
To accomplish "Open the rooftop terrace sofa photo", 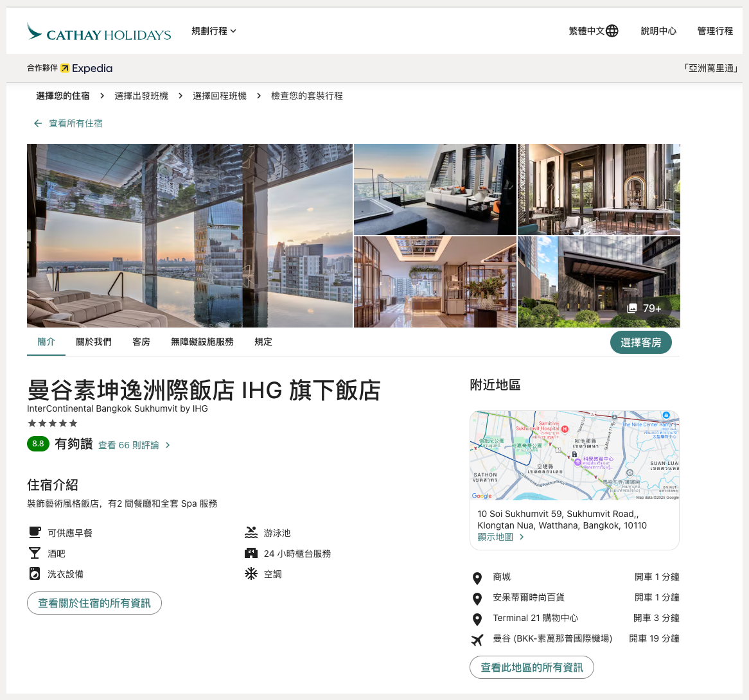I will (435, 189).
